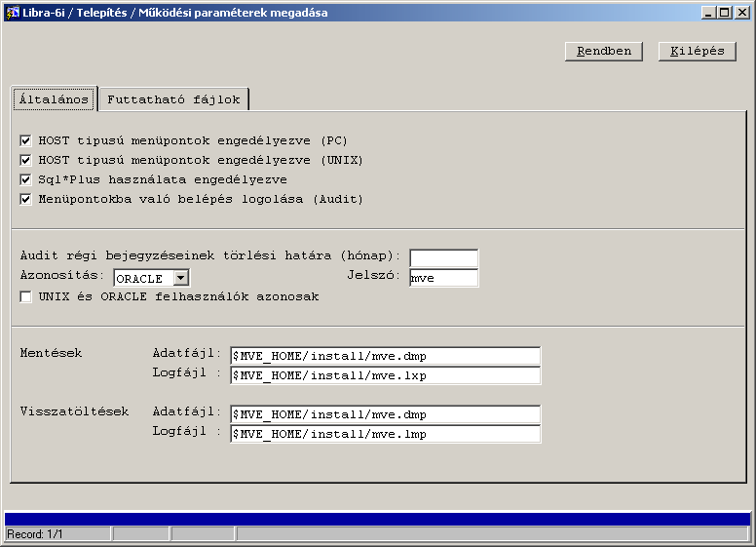Image resolution: width=756 pixels, height=547 pixels.
Task: Click the Azonosítás: label
Action: 62,275
